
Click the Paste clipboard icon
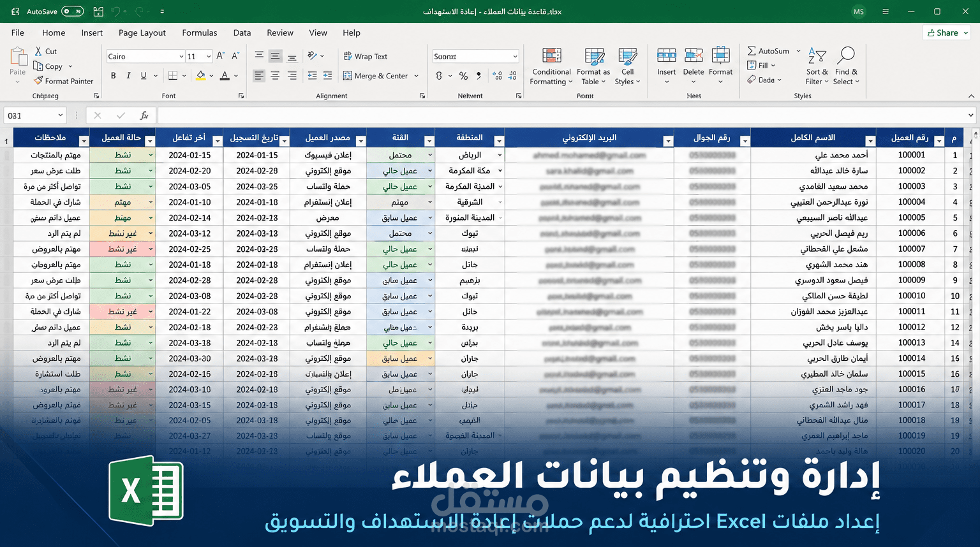pos(18,57)
